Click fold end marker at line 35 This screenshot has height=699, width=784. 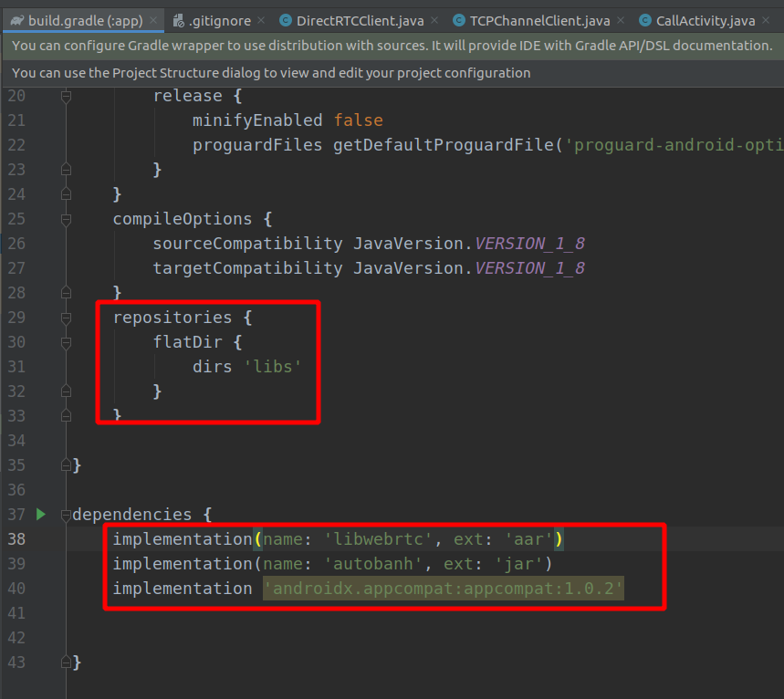tap(66, 465)
